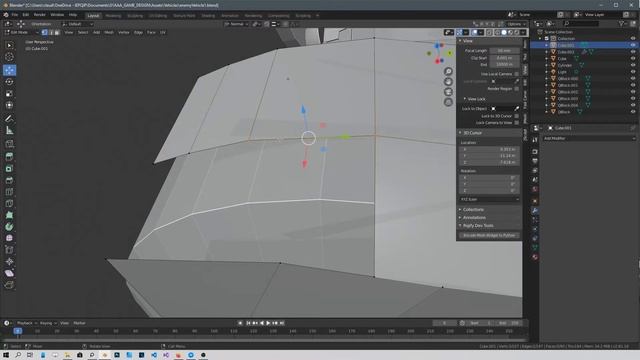
Task: Select the Shrink/Fatten tool
Action: tap(9, 262)
